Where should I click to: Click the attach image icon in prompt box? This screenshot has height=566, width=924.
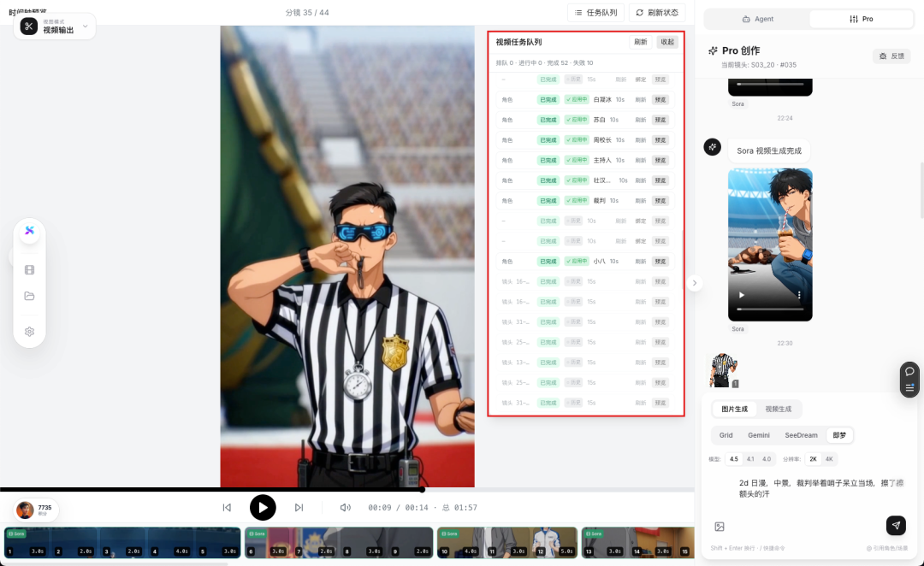tap(720, 527)
